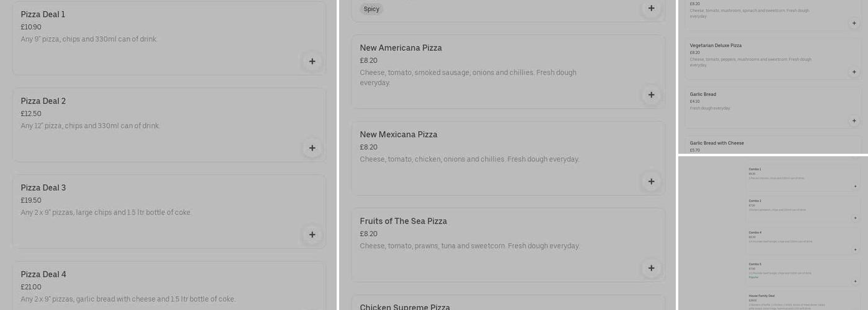Add Combo 1 to basket
868x310 pixels.
[855, 186]
